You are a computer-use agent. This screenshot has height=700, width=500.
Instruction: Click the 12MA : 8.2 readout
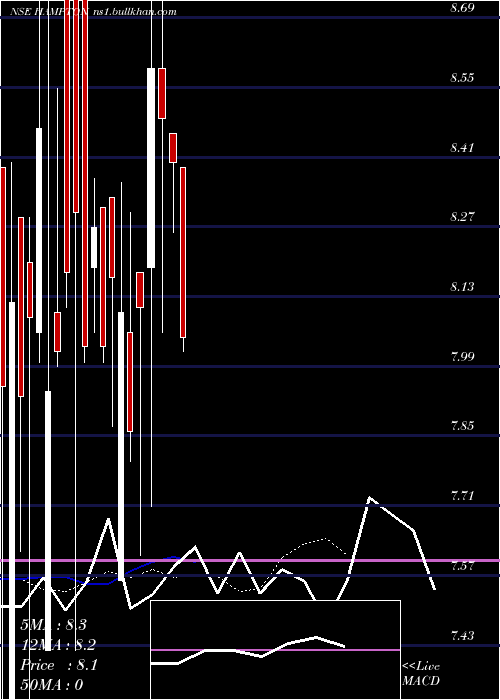58,645
